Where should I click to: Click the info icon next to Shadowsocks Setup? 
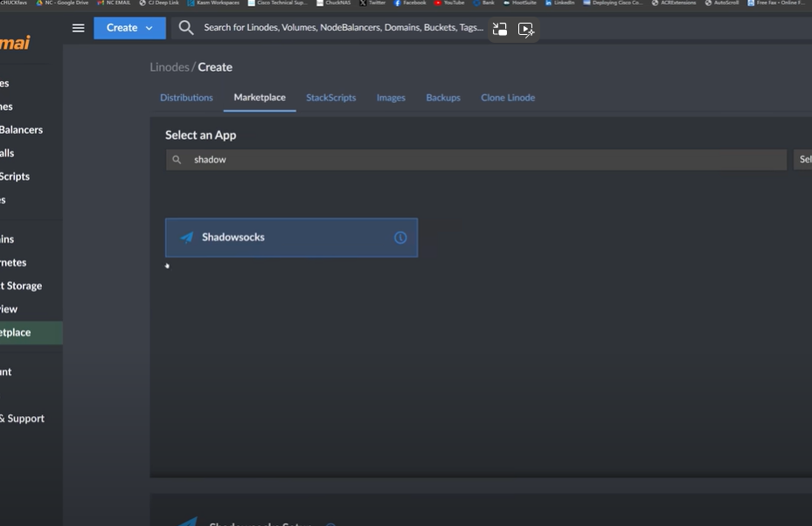pos(330,523)
